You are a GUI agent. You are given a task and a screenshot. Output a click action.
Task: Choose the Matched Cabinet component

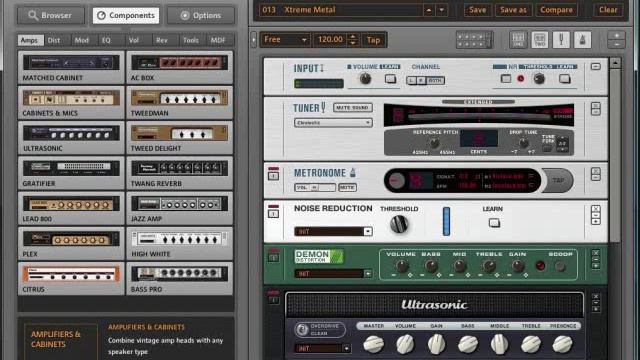(x=71, y=68)
